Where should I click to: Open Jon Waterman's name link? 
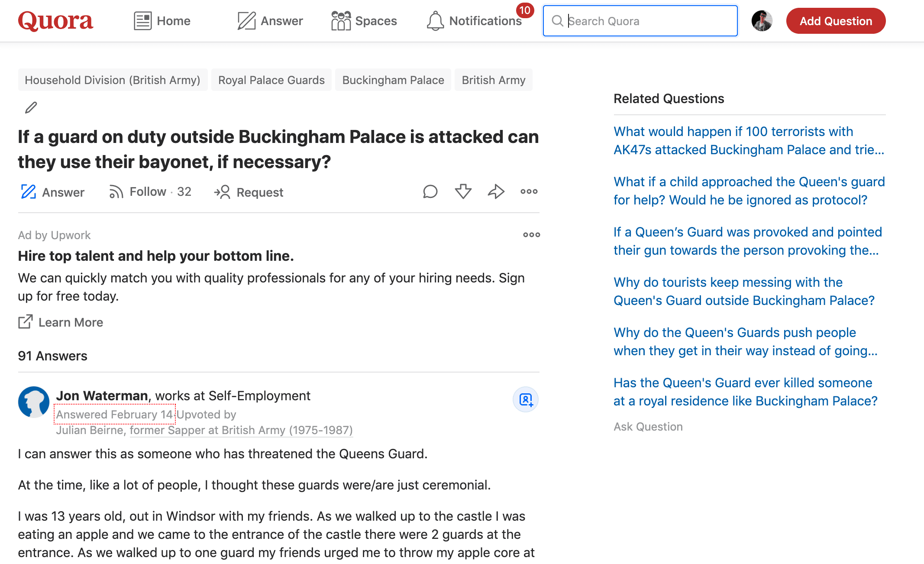(x=102, y=395)
